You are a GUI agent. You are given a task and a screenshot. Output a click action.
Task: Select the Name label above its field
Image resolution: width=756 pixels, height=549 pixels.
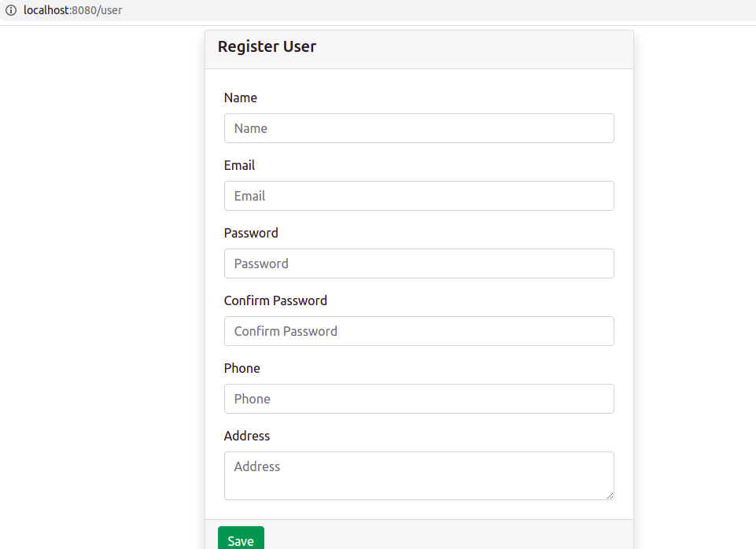pyautogui.click(x=240, y=98)
